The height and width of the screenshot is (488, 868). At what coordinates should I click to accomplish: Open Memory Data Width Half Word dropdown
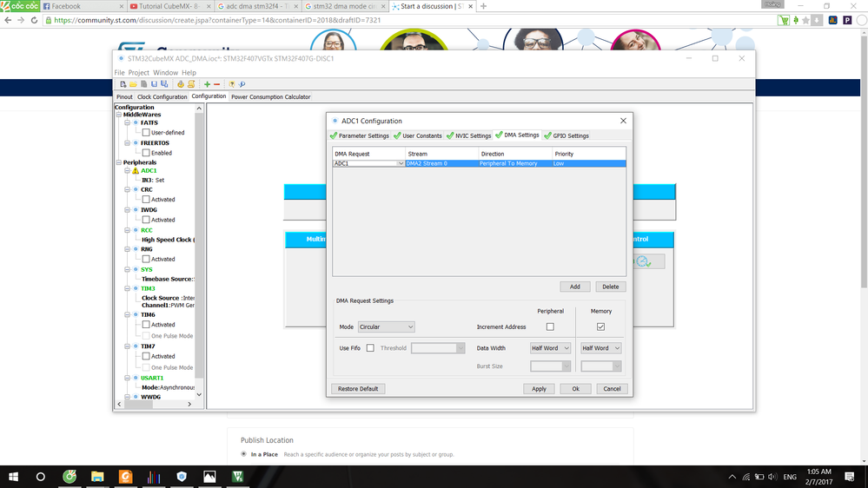tap(600, 348)
